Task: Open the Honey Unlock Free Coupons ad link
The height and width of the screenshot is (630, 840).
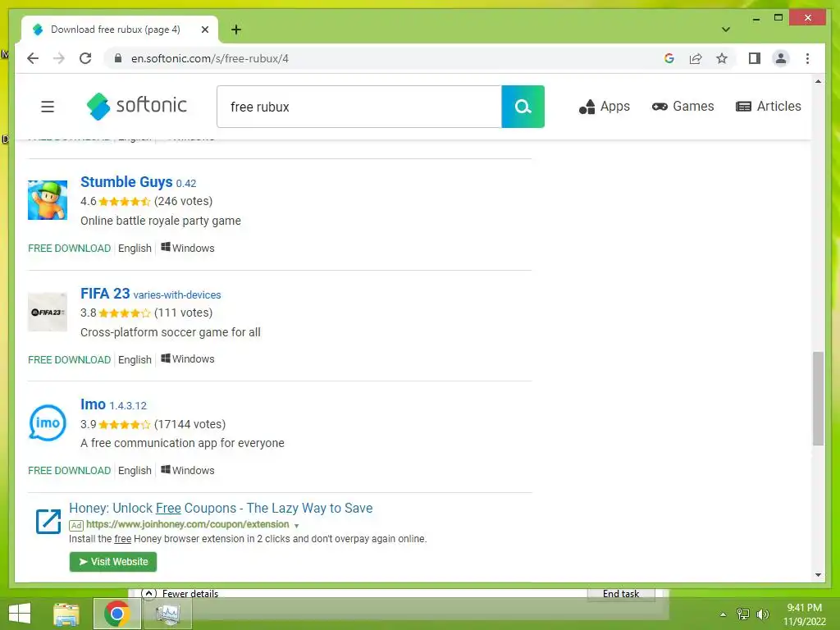Action: click(x=221, y=508)
